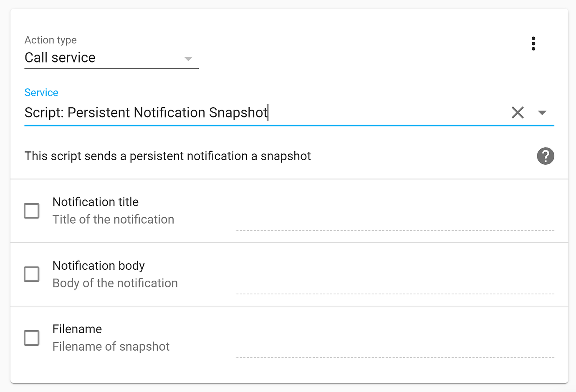Open the three-dot overflow menu

pos(533,43)
